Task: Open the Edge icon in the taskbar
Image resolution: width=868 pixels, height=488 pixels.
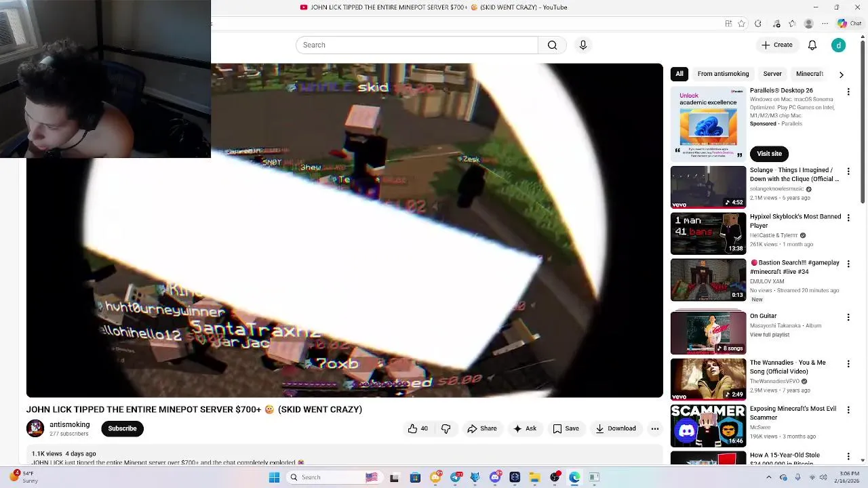Action: pos(574,477)
